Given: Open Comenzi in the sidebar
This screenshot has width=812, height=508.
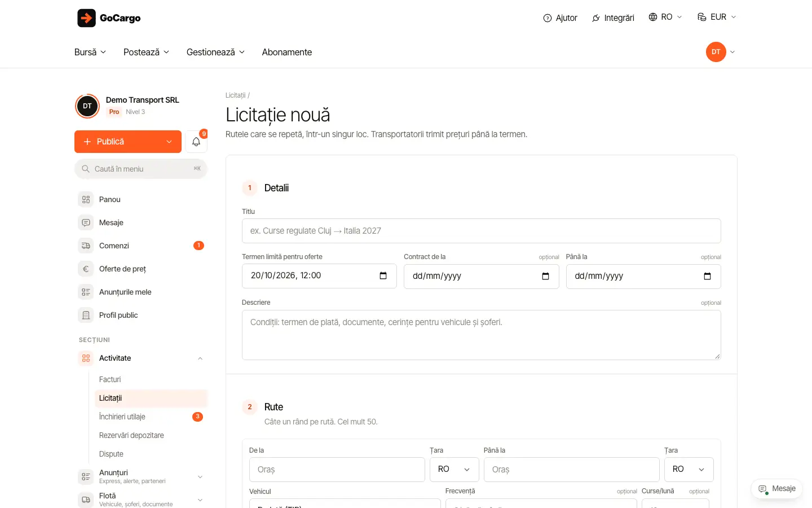Looking at the screenshot, I should [141, 246].
